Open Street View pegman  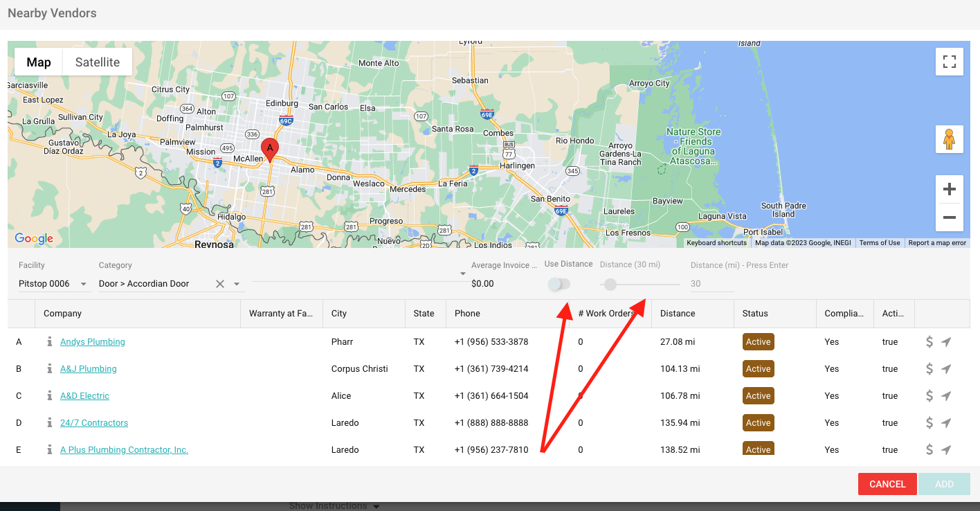pos(950,139)
